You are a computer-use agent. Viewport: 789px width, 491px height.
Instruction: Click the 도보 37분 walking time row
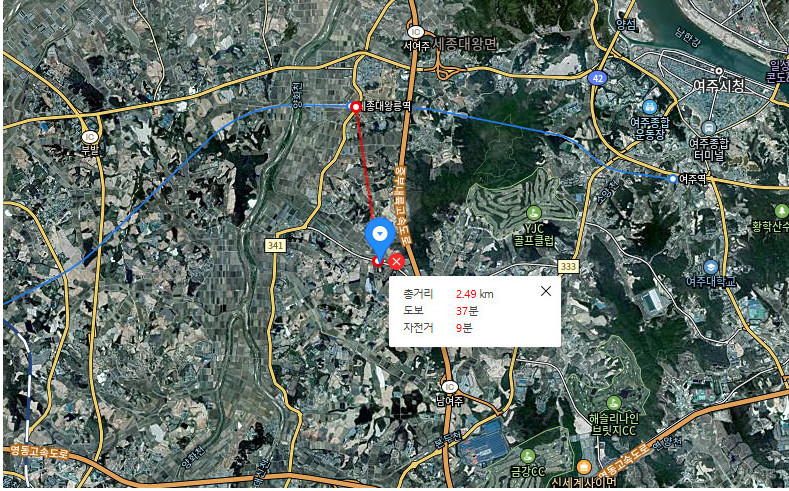(441, 311)
